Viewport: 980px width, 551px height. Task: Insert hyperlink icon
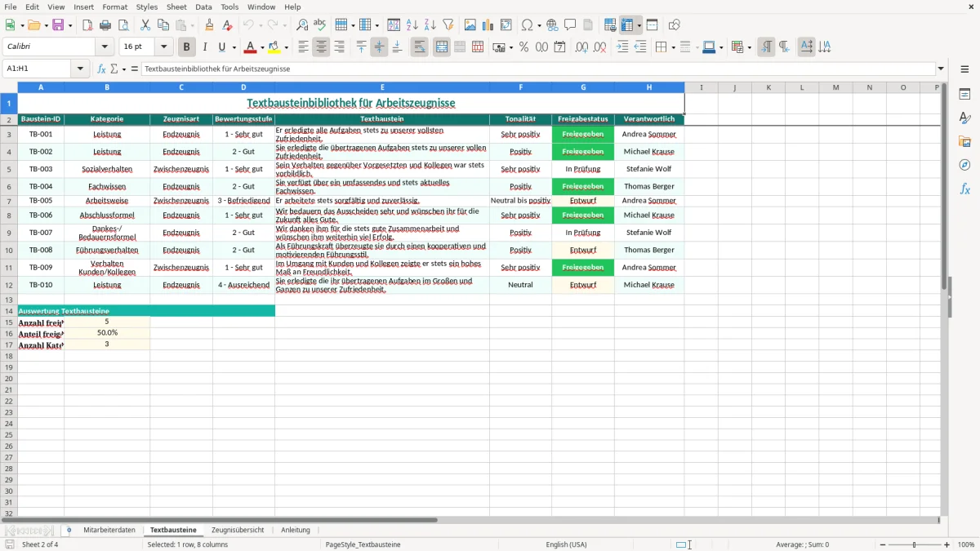pos(552,25)
